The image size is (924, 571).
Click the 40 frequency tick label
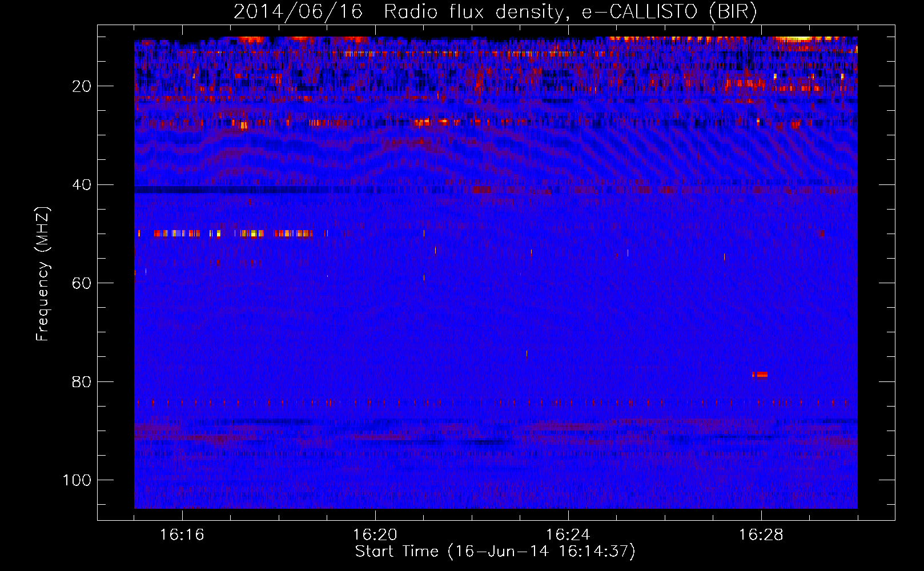(82, 185)
